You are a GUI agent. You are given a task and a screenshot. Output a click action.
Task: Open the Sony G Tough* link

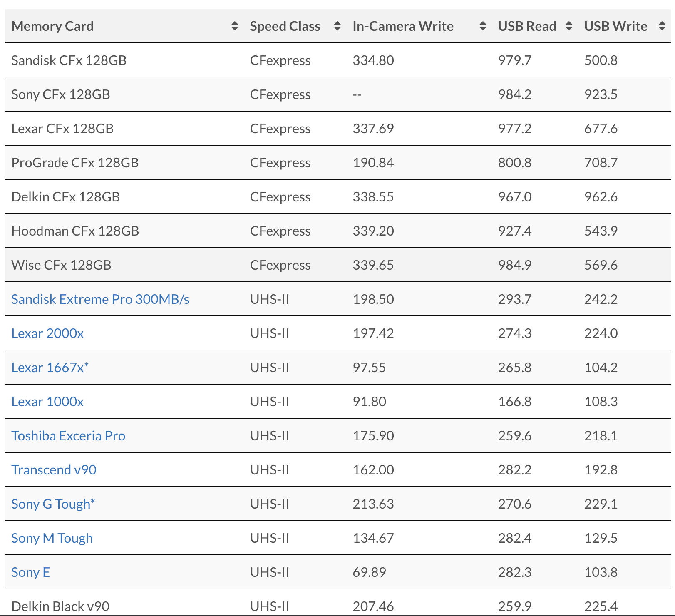pyautogui.click(x=53, y=504)
